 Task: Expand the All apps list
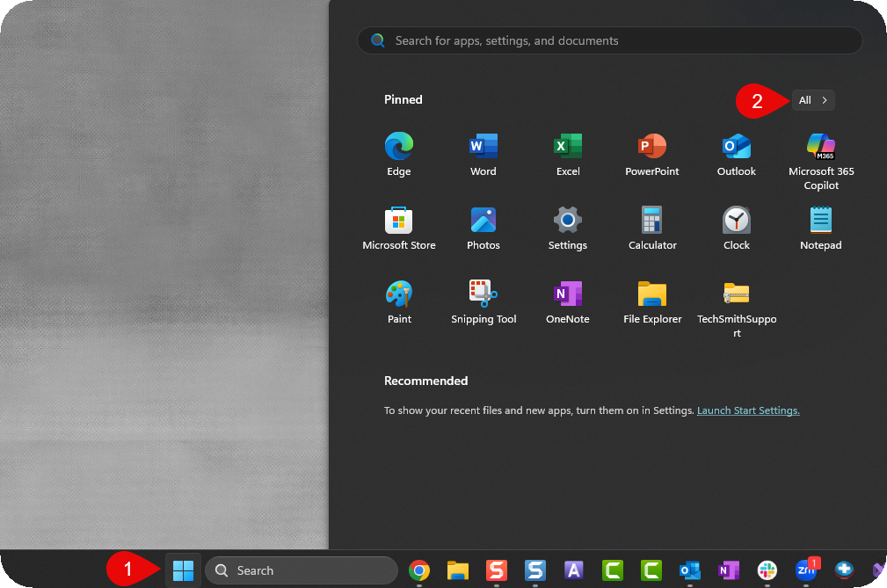click(813, 100)
